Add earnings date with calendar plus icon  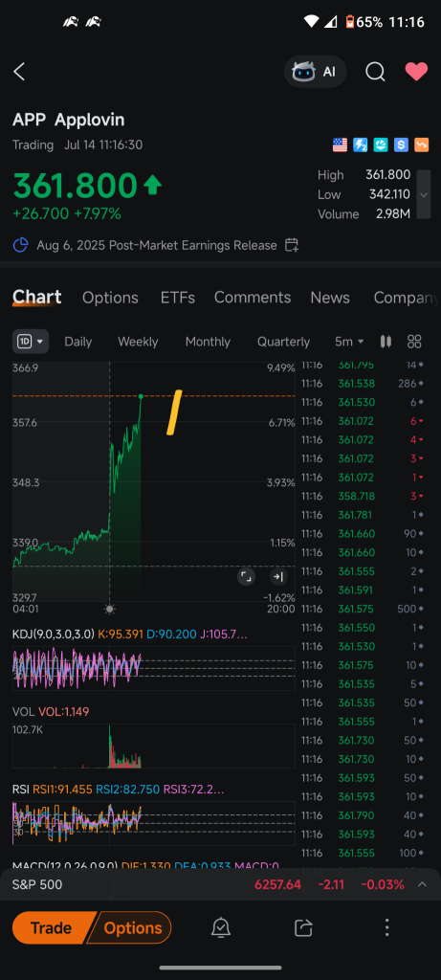click(292, 245)
